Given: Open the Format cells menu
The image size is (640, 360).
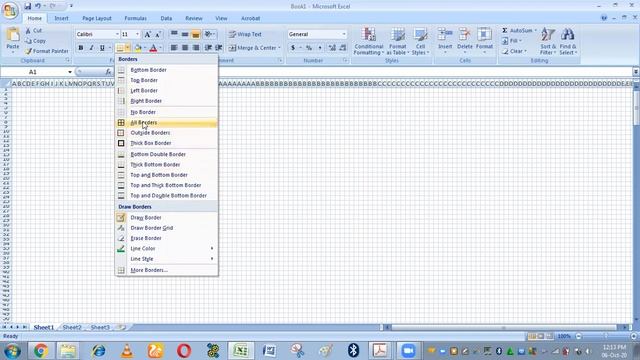Looking at the screenshot, I should point(484,40).
